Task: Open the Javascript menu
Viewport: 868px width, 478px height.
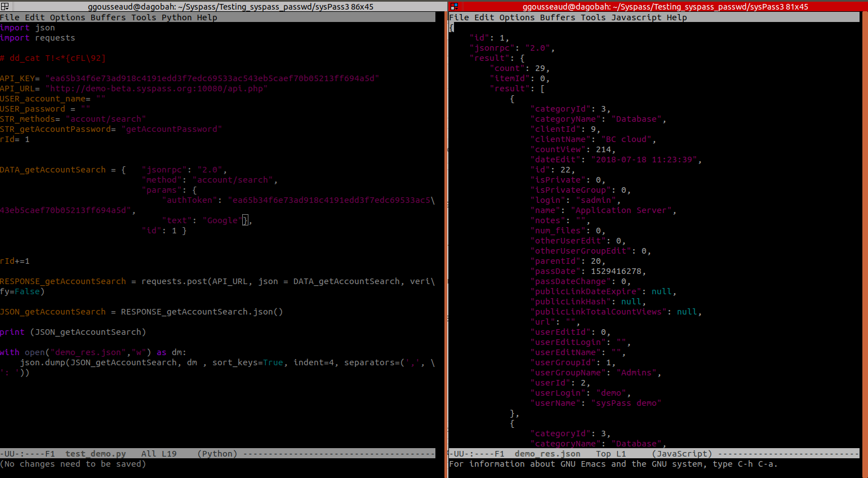Action: click(636, 17)
